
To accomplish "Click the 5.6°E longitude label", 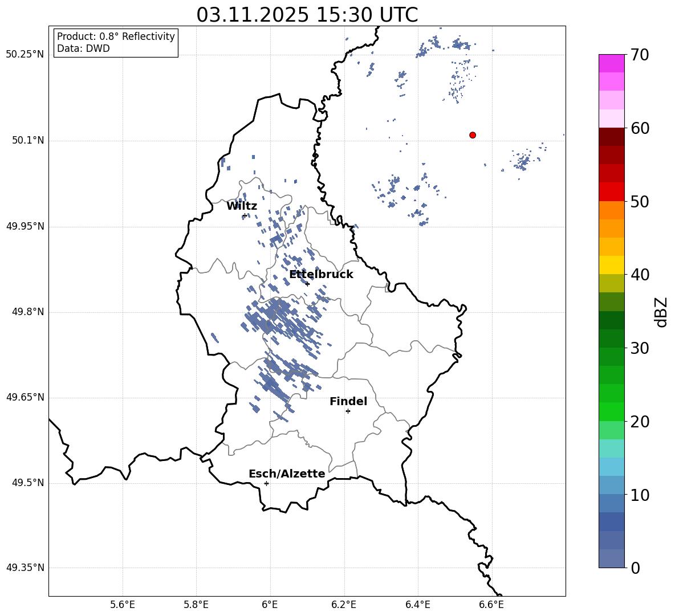I will coord(123,605).
